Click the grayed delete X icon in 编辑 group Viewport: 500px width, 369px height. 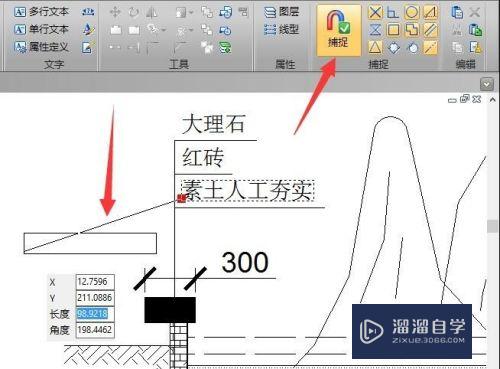click(x=475, y=13)
